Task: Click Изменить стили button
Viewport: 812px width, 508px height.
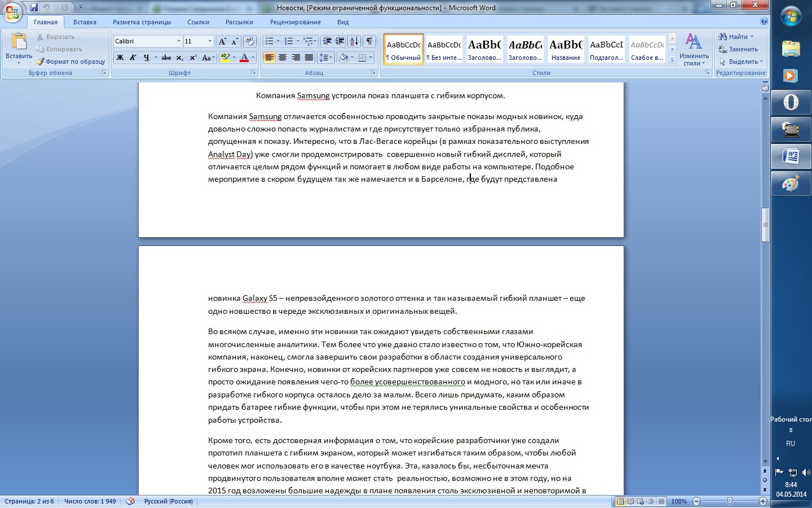Action: click(694, 50)
